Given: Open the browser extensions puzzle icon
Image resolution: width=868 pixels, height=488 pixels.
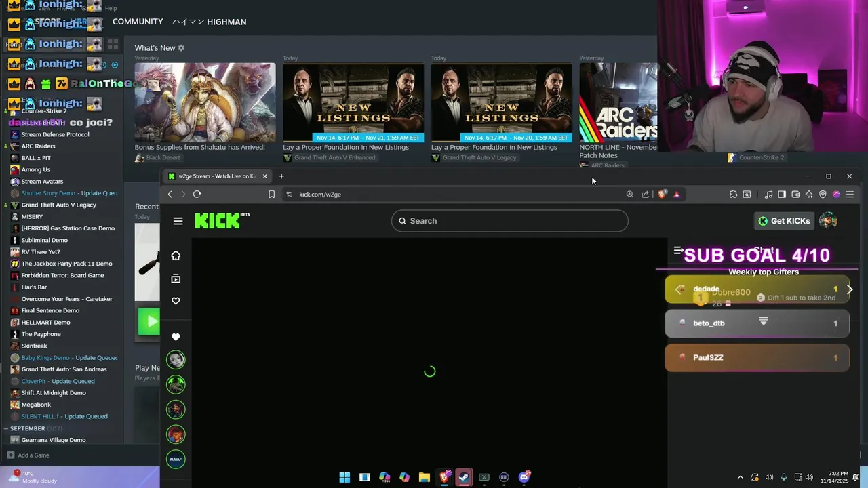Looking at the screenshot, I should [733, 195].
